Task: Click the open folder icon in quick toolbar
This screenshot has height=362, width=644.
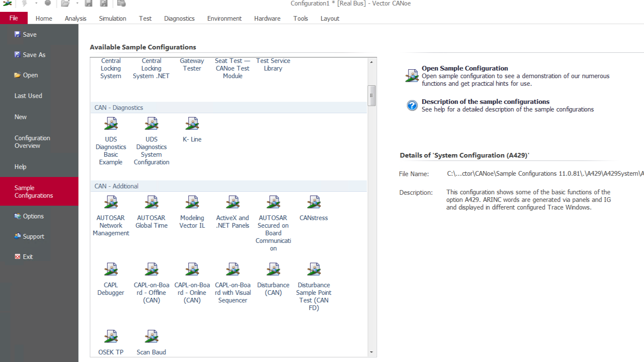Action: (x=65, y=3)
